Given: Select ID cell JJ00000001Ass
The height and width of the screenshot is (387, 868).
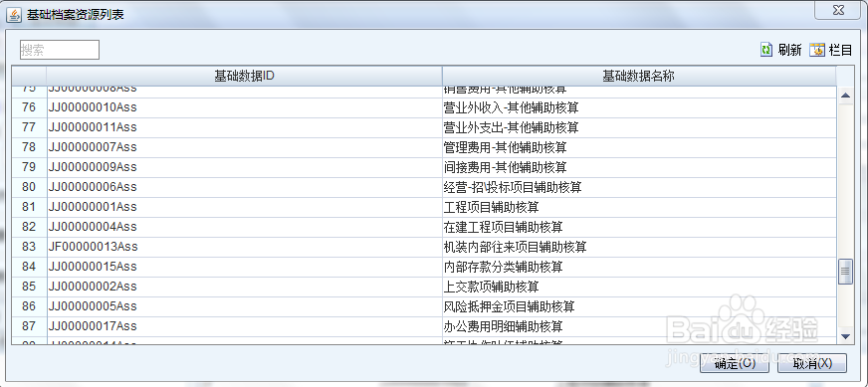Looking at the screenshot, I should pyautogui.click(x=244, y=207).
